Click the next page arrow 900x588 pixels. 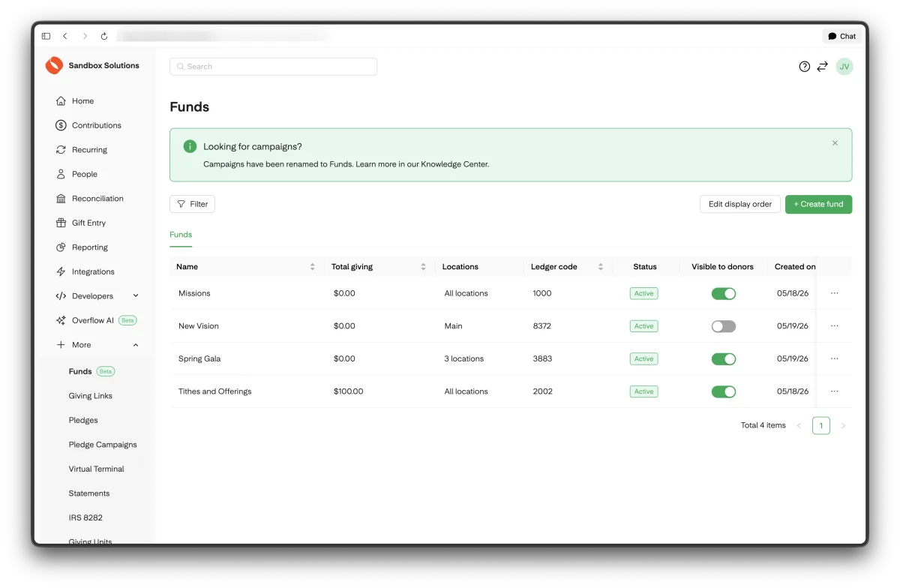[x=843, y=425]
